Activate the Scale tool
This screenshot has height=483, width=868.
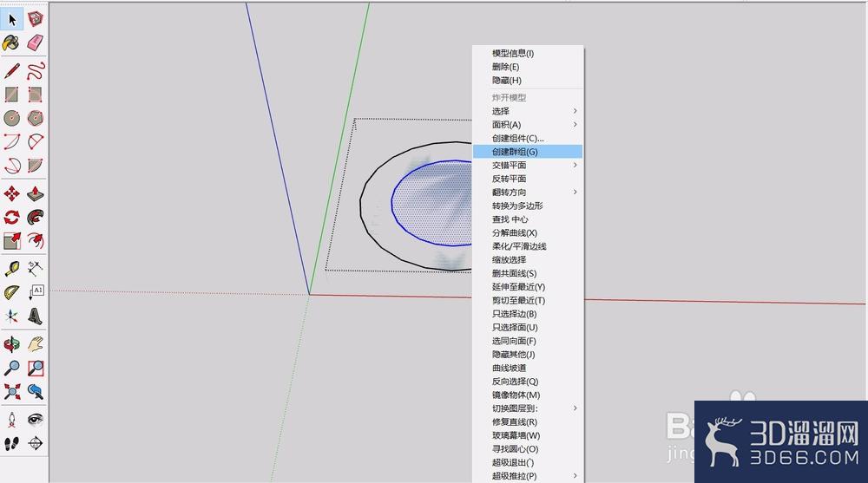point(11,240)
